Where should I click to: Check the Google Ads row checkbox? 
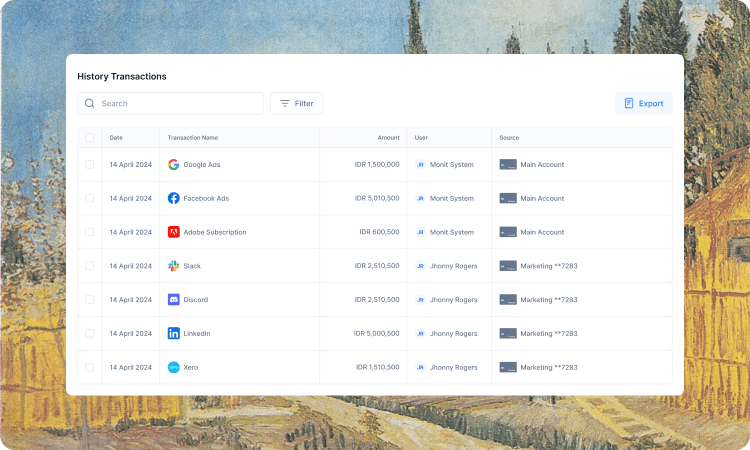pos(89,165)
